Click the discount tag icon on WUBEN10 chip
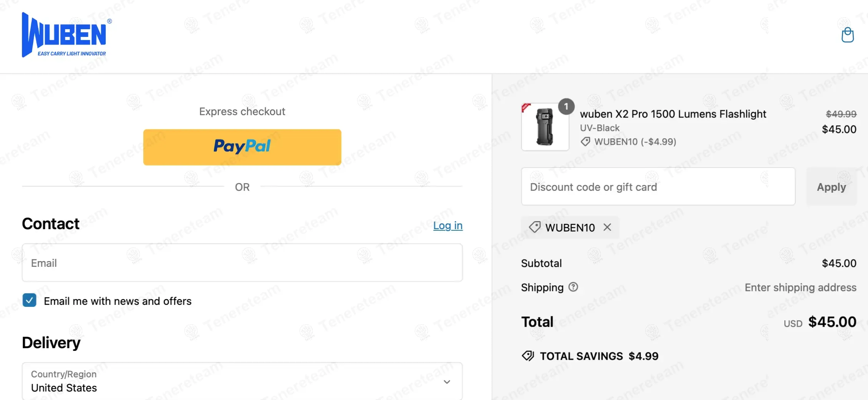Screen dimensions: 868x400 point(535,227)
